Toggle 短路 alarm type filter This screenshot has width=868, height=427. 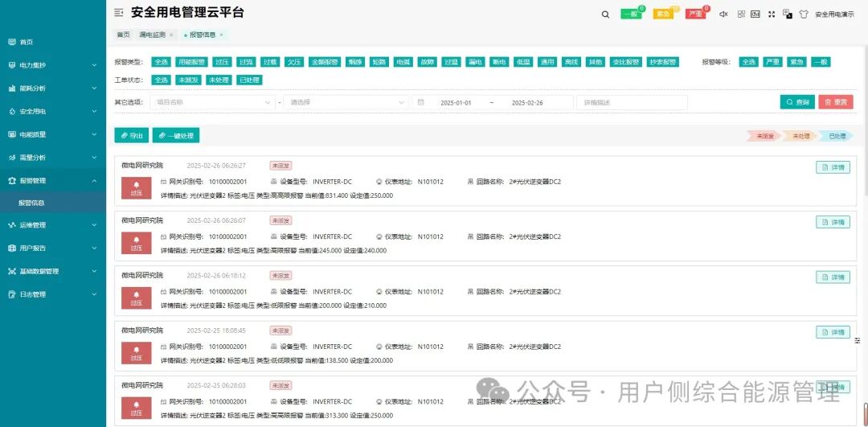(x=379, y=62)
